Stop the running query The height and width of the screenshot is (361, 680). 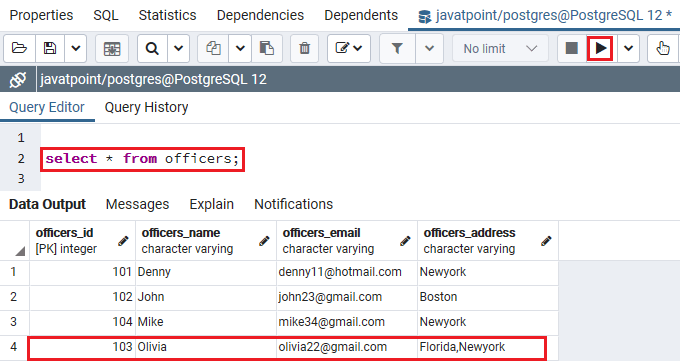tap(572, 48)
